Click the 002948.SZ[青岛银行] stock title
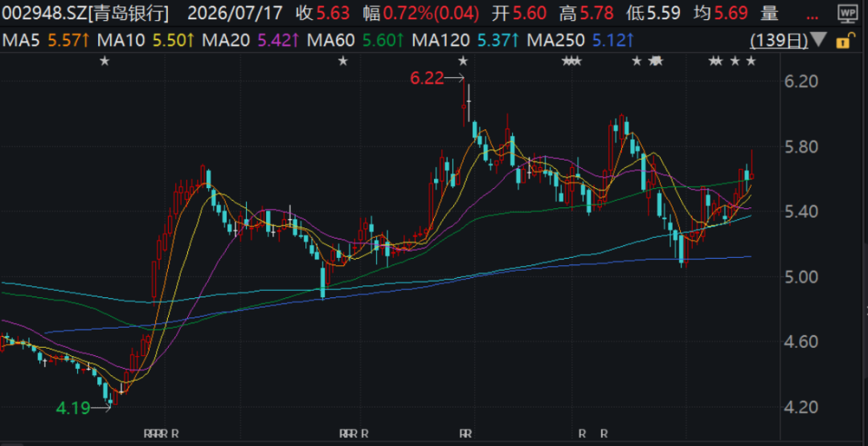This screenshot has width=868, height=446. point(85,14)
